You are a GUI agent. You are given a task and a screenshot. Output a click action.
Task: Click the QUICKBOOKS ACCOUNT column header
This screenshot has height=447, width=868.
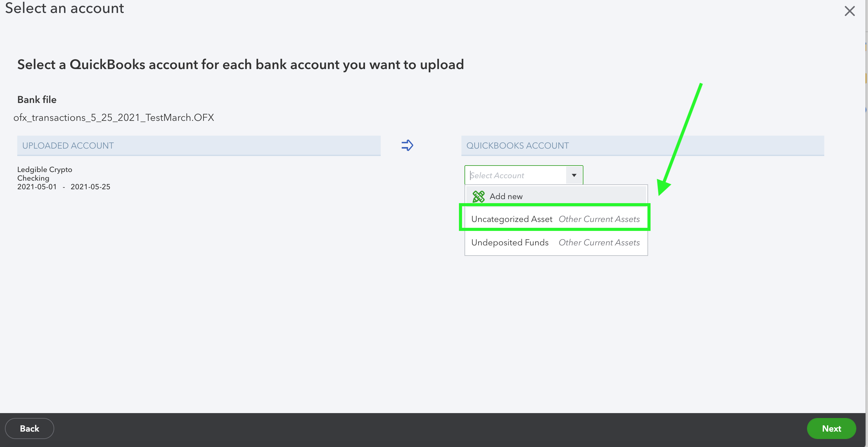[643, 146]
